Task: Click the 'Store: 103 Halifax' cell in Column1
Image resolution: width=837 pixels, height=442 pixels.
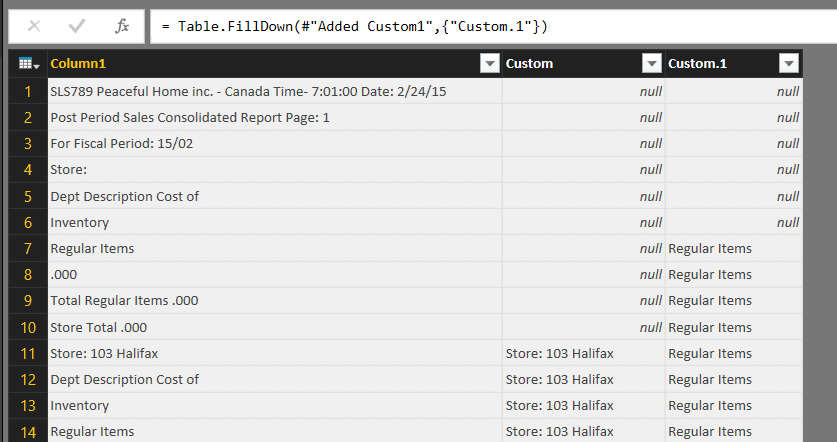Action: click(104, 353)
